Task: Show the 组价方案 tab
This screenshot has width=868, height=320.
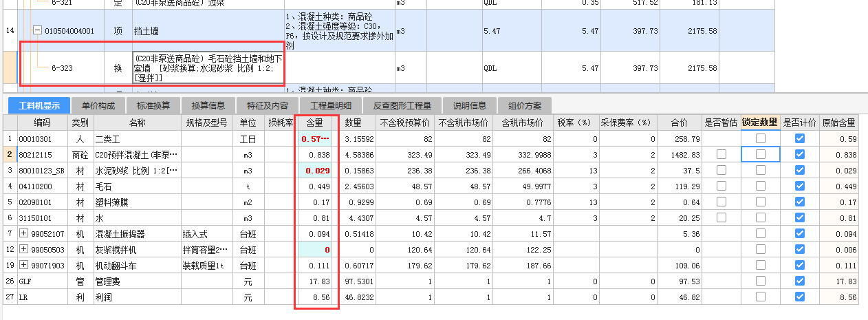Action: 525,105
